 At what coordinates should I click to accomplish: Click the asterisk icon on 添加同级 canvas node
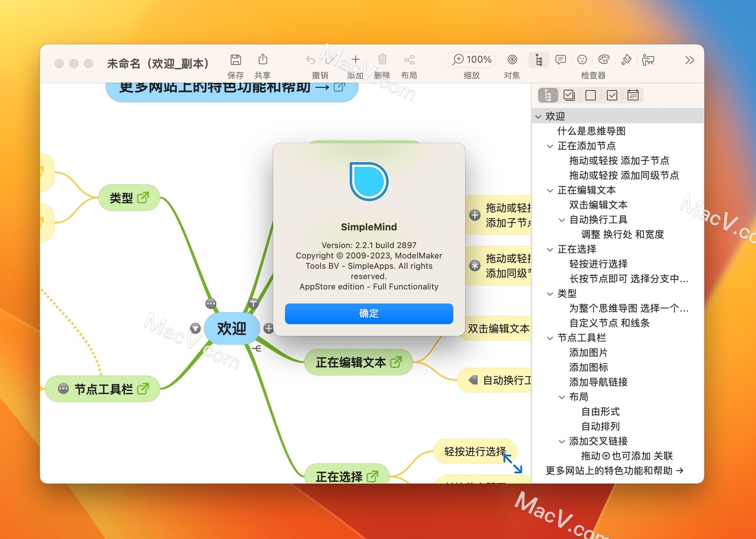coord(475,266)
